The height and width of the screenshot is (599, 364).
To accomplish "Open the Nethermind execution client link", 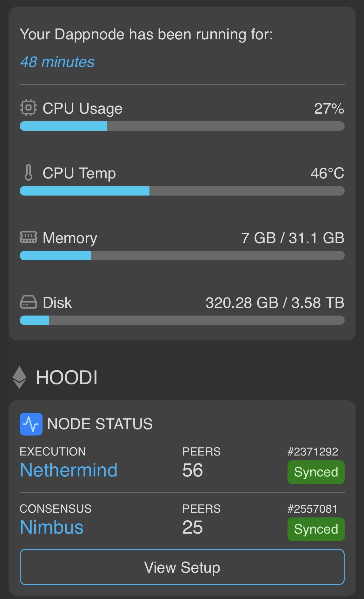I will tap(69, 470).
